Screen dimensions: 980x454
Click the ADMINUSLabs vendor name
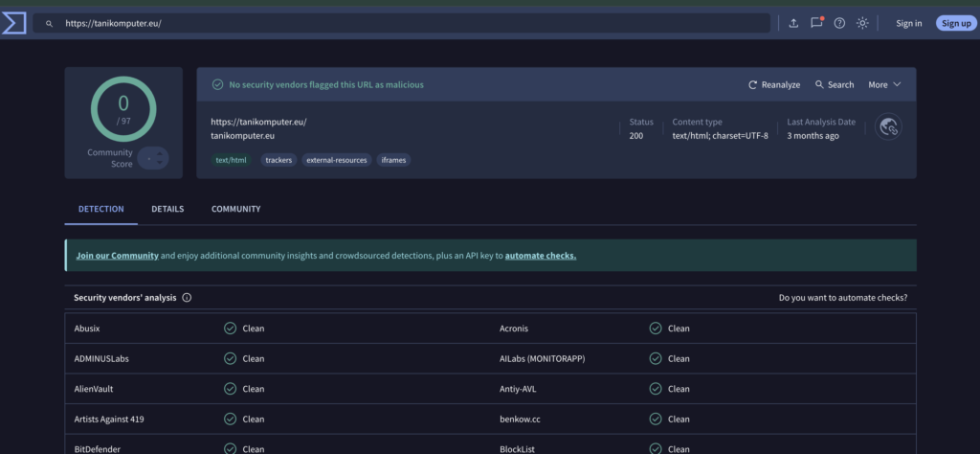coord(101,359)
